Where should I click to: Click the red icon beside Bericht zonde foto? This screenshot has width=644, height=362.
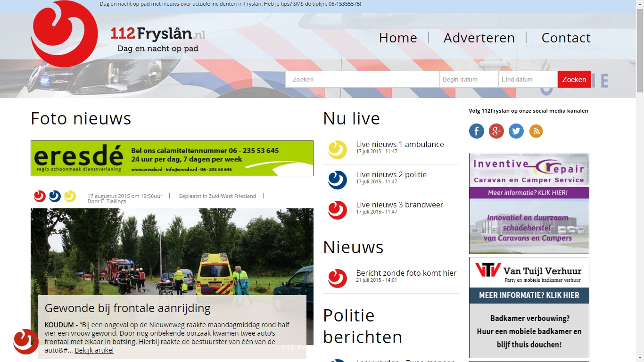tap(338, 279)
